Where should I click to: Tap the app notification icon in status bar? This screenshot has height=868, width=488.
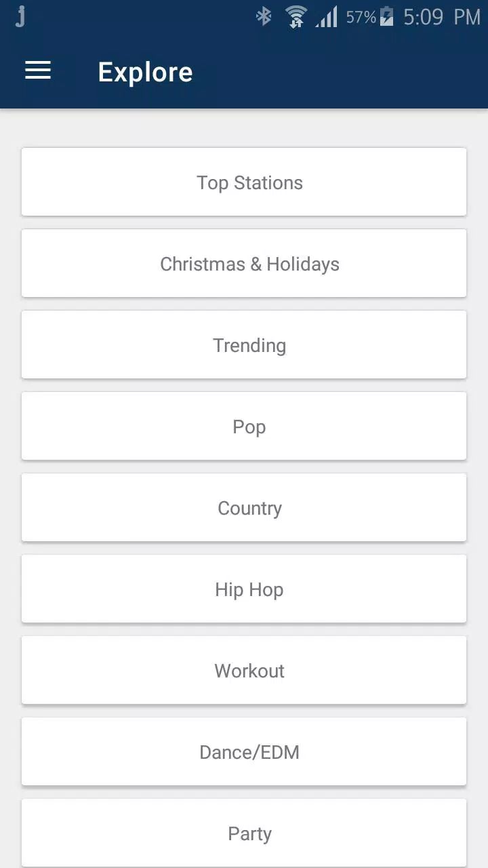(x=20, y=17)
